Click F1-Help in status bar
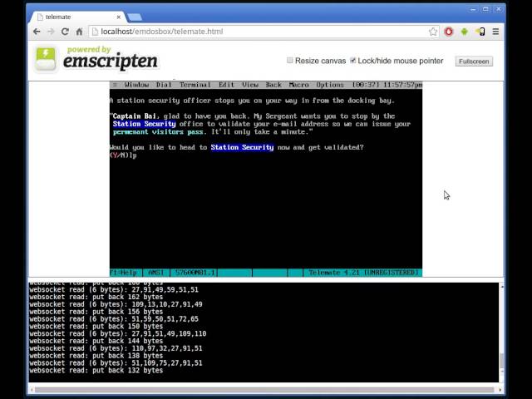The height and width of the screenshot is (399, 532). 124,273
